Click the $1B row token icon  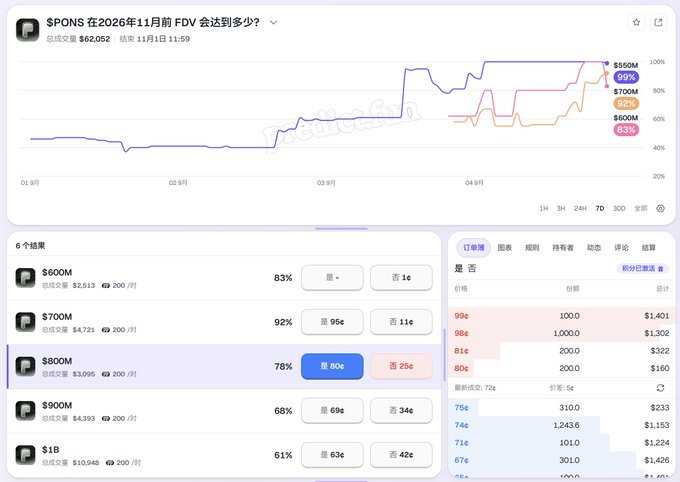point(25,455)
